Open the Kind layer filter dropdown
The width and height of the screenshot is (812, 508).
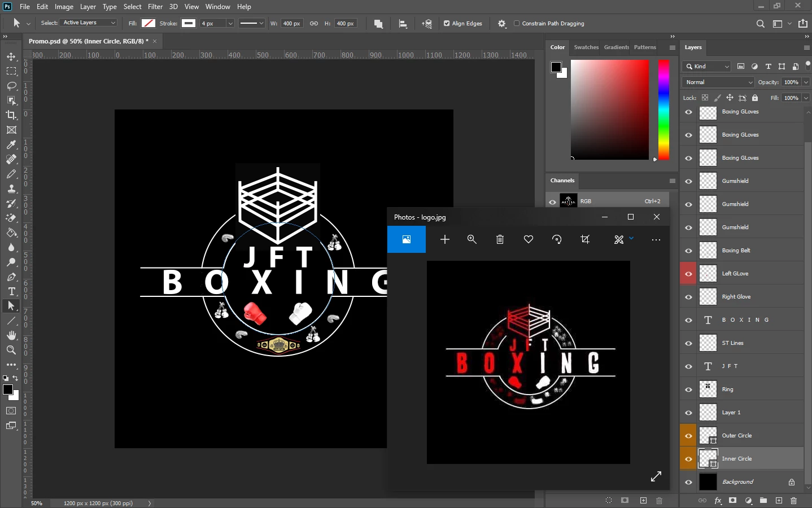(706, 67)
